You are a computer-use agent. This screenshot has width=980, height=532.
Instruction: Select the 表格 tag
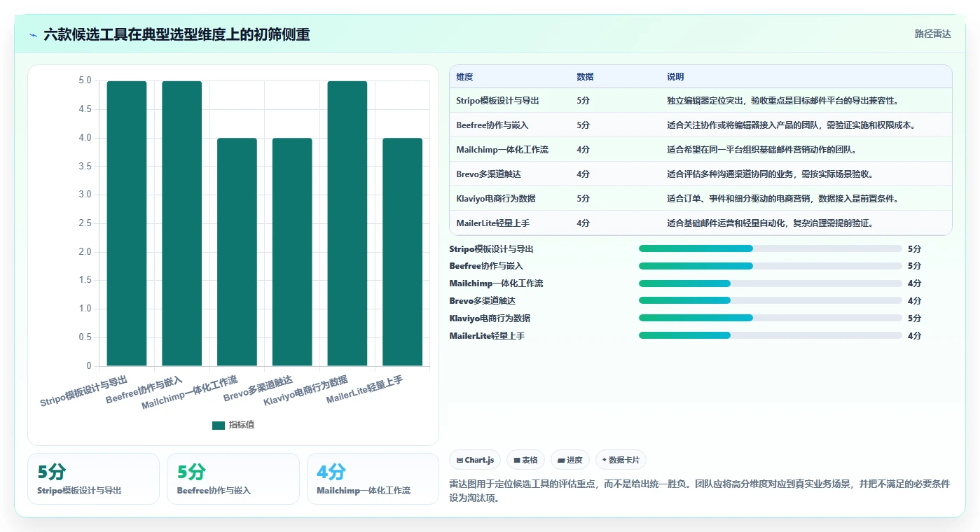coord(525,460)
